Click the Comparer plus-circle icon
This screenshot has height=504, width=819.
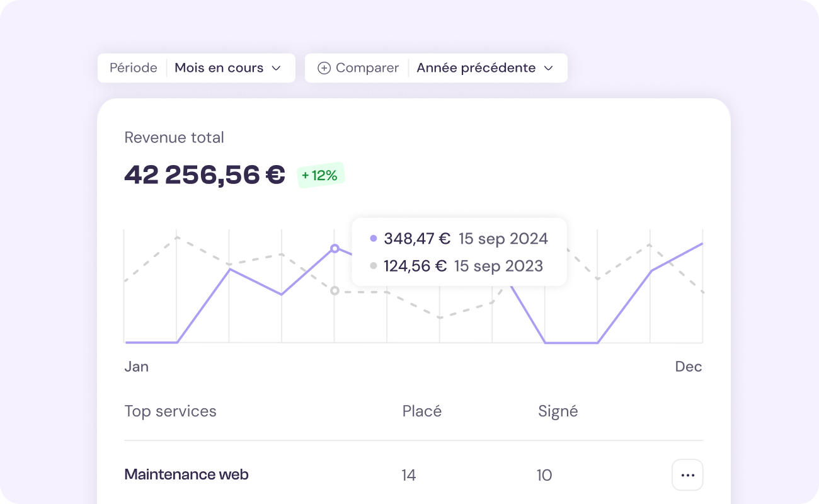click(x=324, y=67)
